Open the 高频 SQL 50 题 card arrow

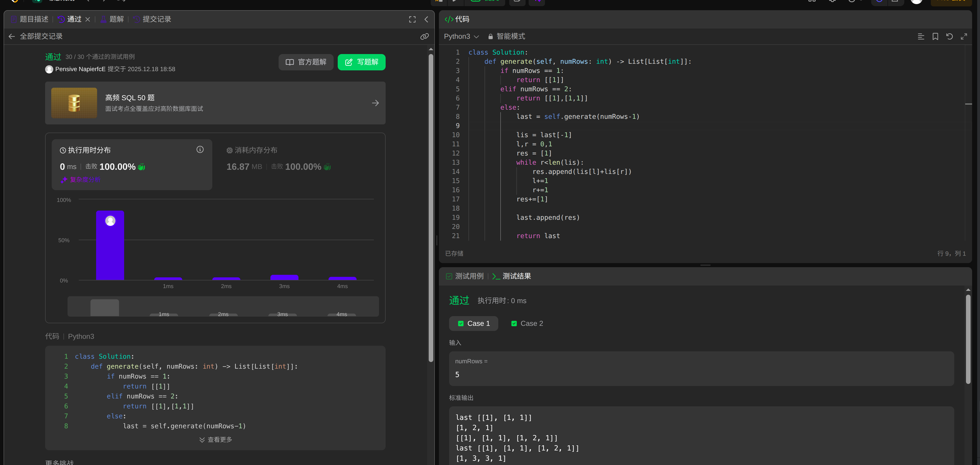[x=375, y=103]
